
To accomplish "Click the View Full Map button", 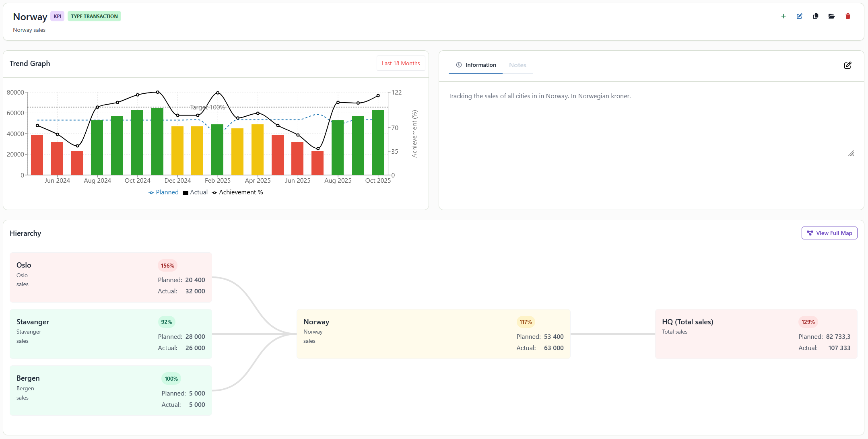I will click(829, 233).
